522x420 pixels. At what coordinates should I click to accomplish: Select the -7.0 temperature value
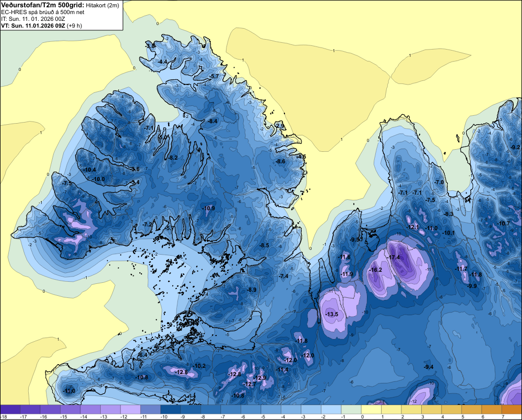pyautogui.click(x=440, y=183)
